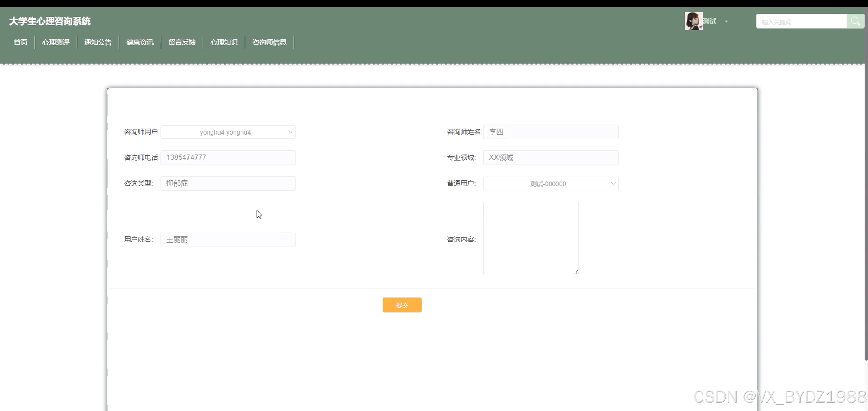
Task: Click the 咨询师电话 field 1385474777
Action: pos(228,158)
